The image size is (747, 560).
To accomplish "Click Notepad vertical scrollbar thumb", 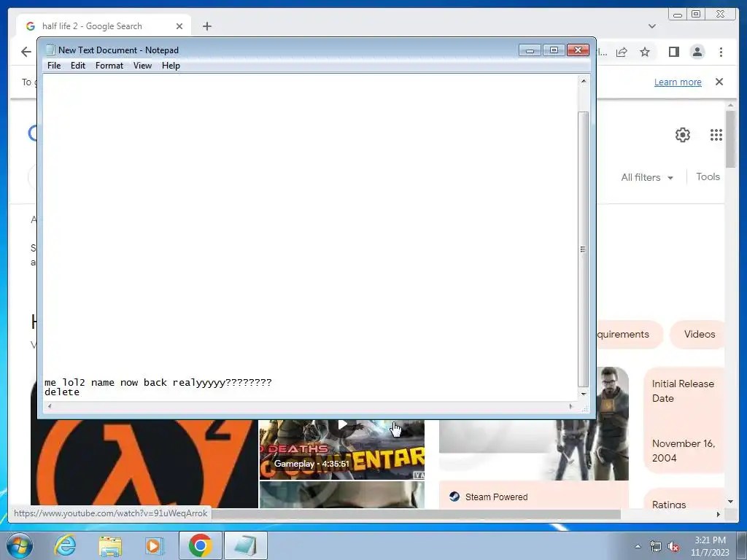I will click(x=583, y=249).
